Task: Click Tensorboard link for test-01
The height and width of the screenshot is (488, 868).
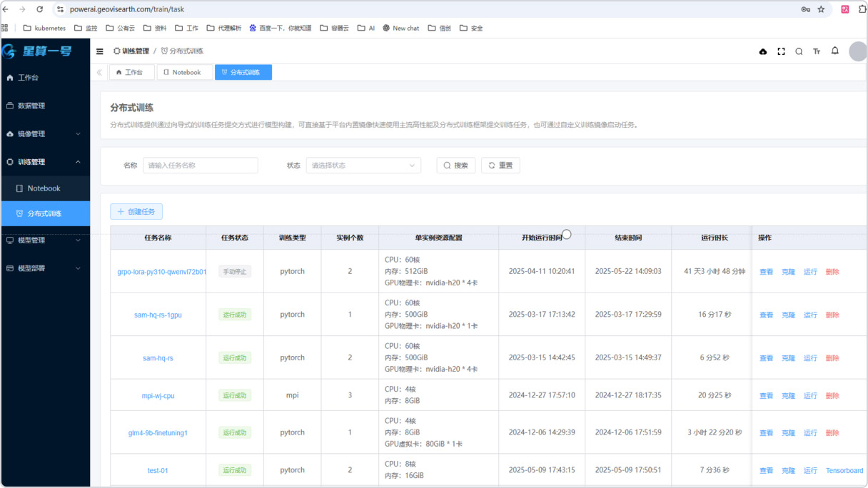Action: click(x=844, y=470)
